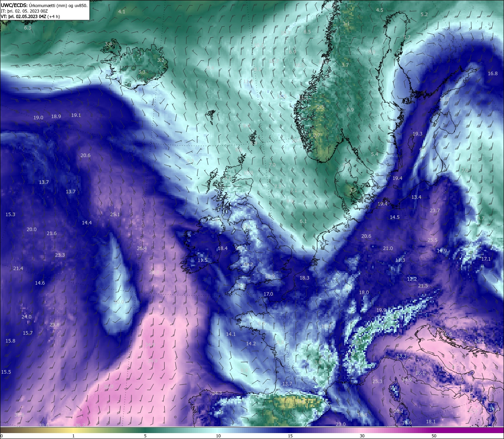Click the 23.7 value over Lithuania

pyautogui.click(x=435, y=211)
